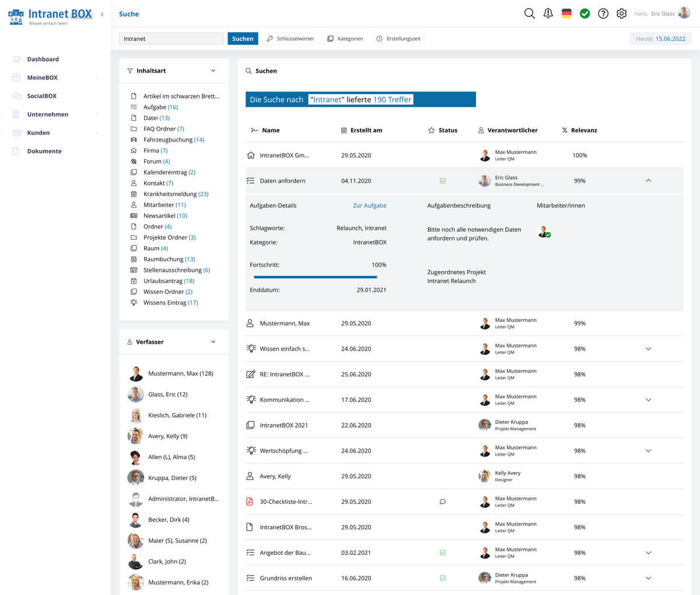
Task: Click the green status checkbox in Daten anfordern row
Action: [x=443, y=181]
